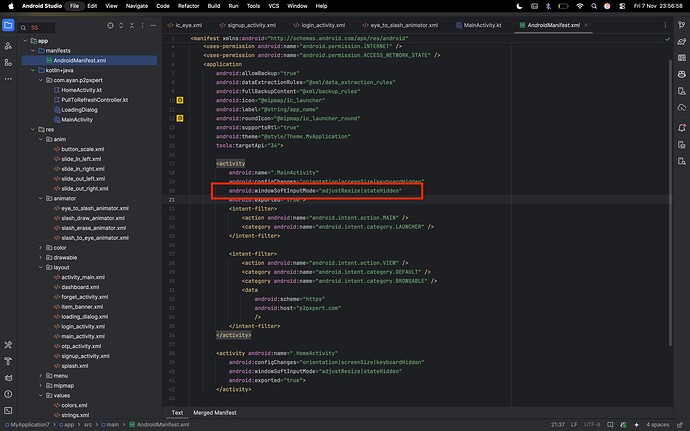
Task: Collapse the anim folder
Action: pyautogui.click(x=40, y=139)
